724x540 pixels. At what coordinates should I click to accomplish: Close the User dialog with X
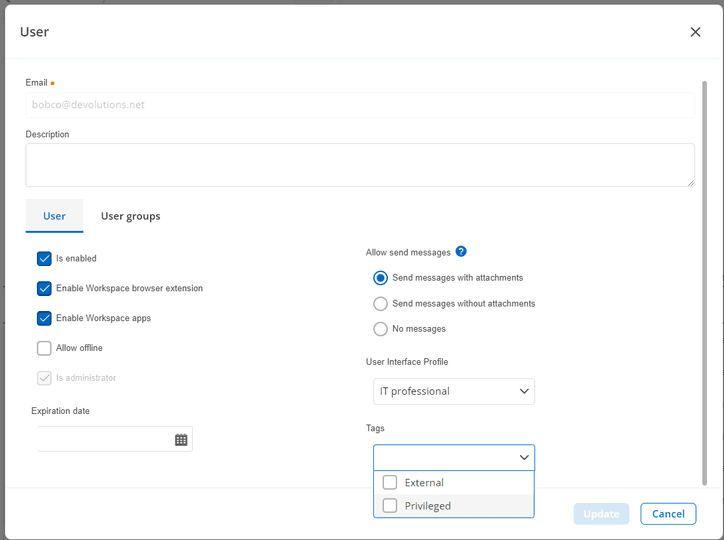pyautogui.click(x=695, y=32)
